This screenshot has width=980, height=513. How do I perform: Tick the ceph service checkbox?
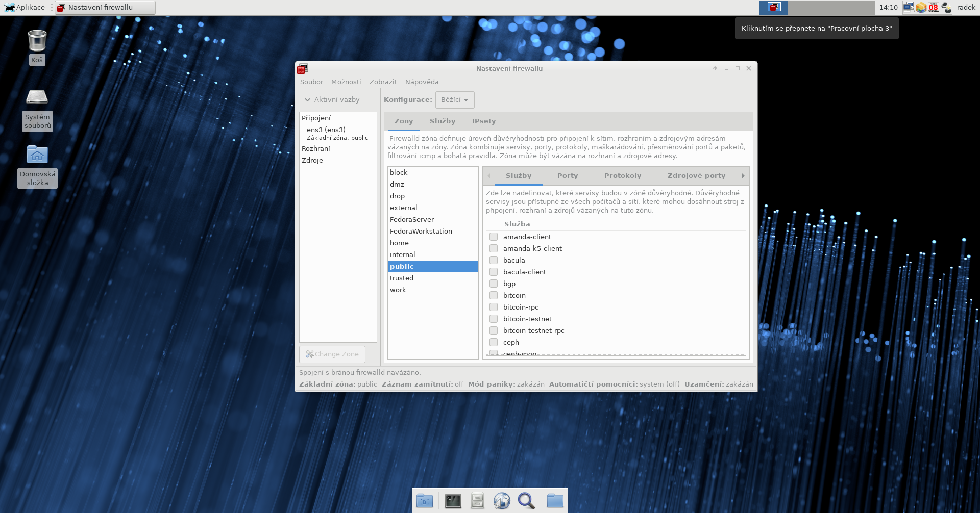[x=494, y=342]
